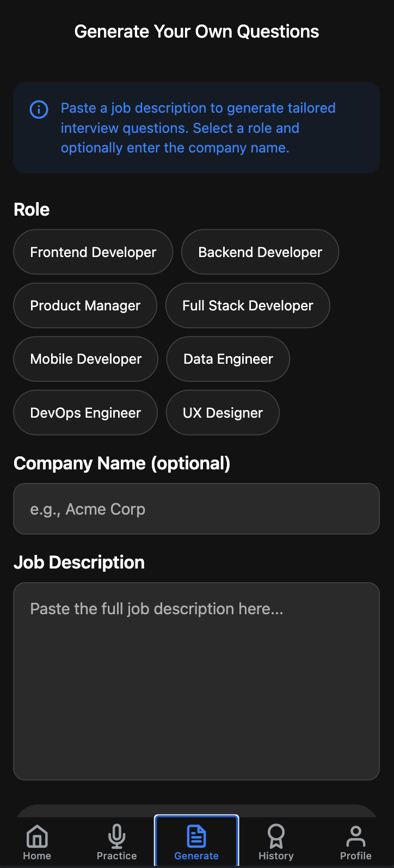This screenshot has height=868, width=394.
Task: Switch to the History tab label
Action: coord(276,856)
